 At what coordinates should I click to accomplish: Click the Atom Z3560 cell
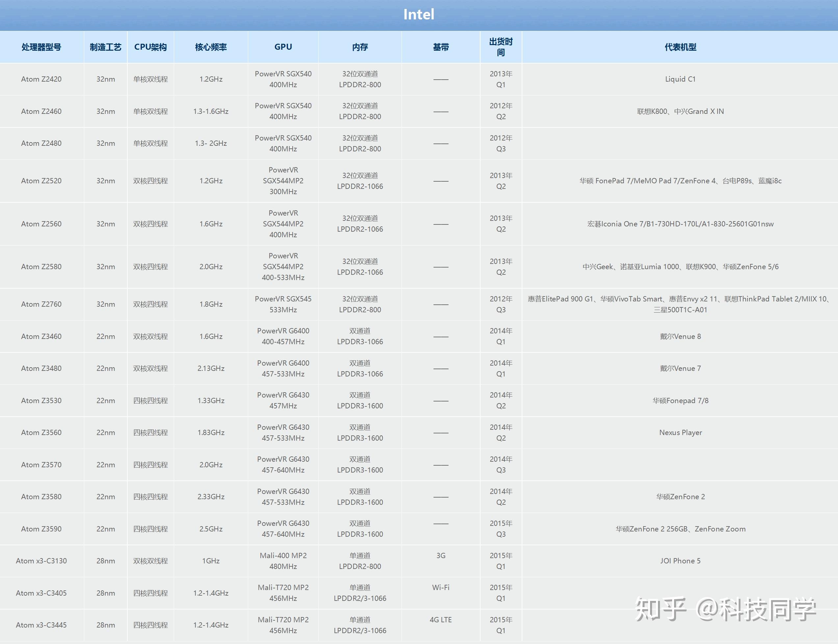click(41, 433)
